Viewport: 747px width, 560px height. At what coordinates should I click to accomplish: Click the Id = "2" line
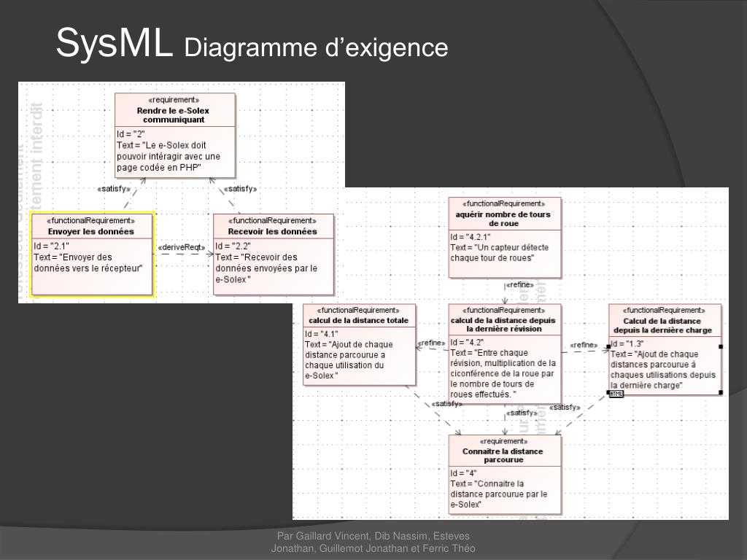tap(131, 134)
